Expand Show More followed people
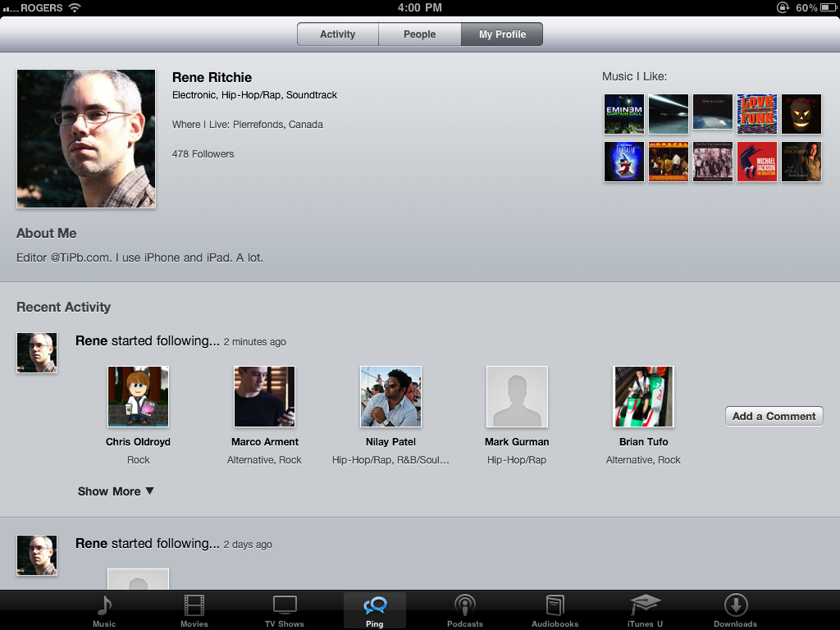Viewport: 840px width, 630px height. click(x=116, y=491)
